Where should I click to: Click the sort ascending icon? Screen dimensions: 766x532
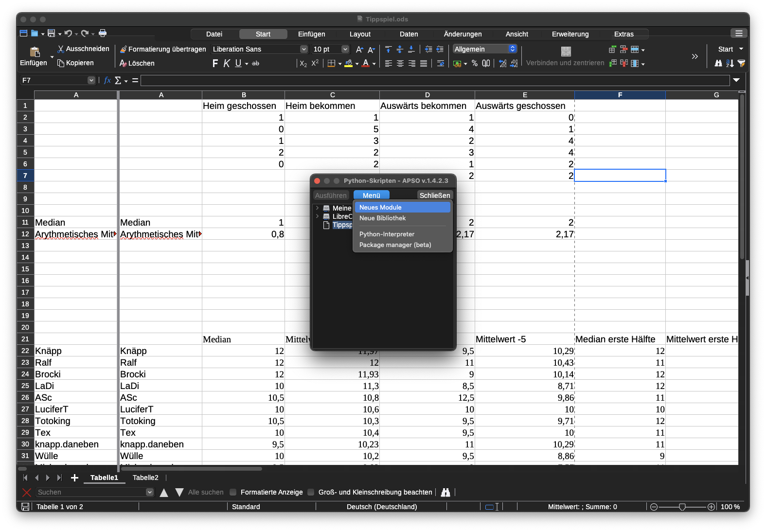730,63
